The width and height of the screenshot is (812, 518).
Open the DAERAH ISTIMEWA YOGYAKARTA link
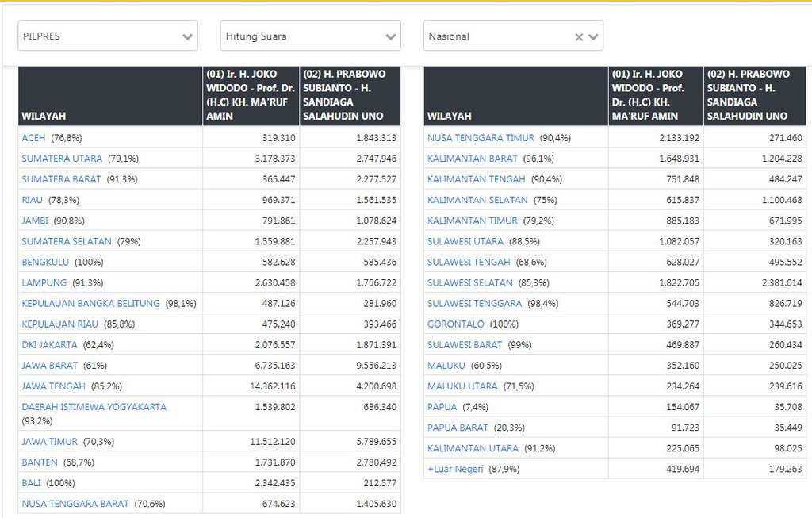94,407
